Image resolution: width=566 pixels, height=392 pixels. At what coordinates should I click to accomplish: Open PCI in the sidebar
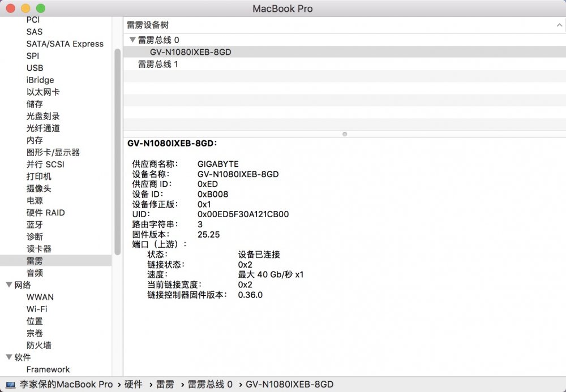33,20
